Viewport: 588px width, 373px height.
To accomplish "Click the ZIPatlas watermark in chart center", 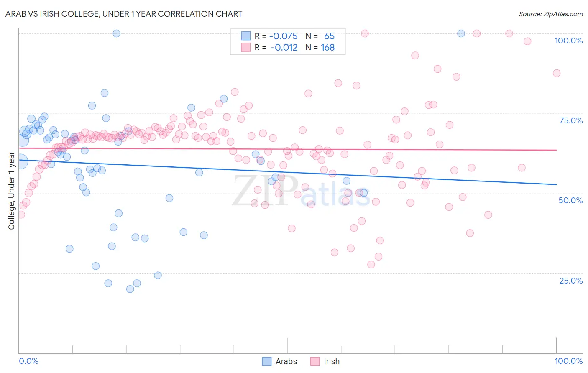I will pyautogui.click(x=301, y=192).
